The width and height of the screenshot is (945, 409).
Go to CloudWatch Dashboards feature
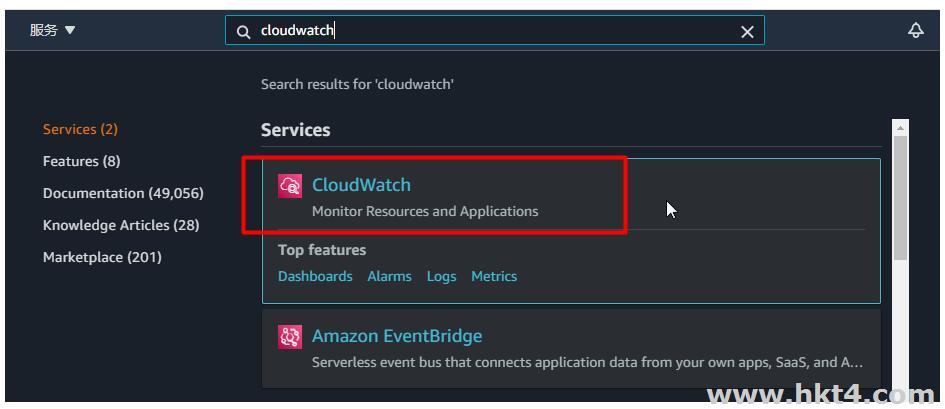315,276
